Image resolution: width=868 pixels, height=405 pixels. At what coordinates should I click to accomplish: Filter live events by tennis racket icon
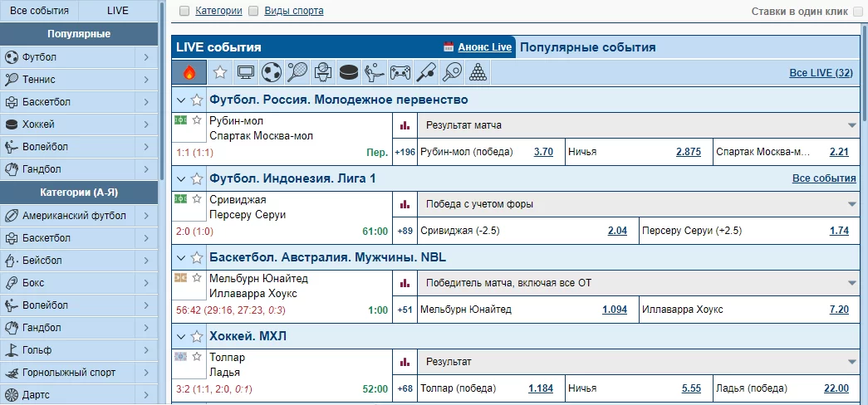pos(297,72)
